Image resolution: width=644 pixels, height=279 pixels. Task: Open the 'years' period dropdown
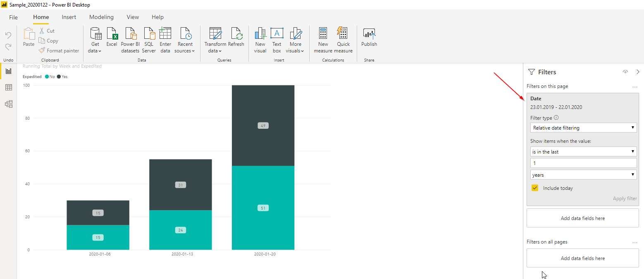point(584,175)
